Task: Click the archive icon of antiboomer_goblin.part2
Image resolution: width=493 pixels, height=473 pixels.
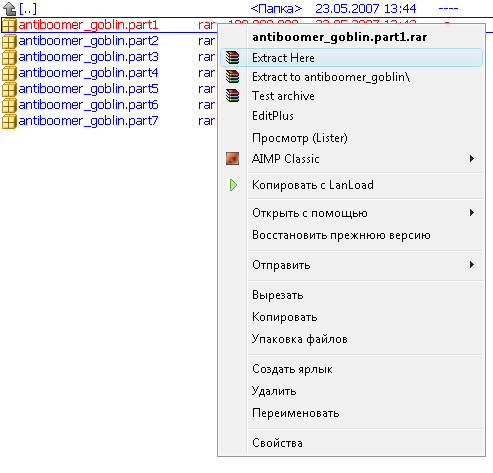Action: coord(9,41)
